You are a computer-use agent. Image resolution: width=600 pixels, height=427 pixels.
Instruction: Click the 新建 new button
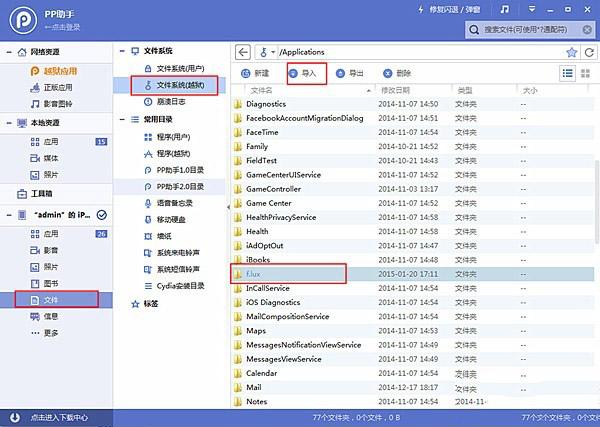(x=255, y=73)
